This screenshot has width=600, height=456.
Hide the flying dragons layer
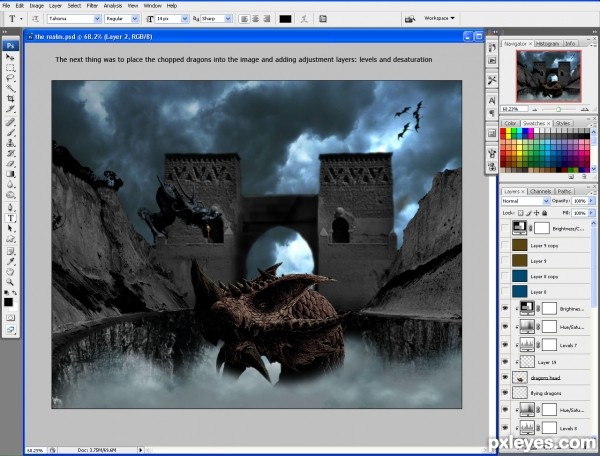(505, 393)
